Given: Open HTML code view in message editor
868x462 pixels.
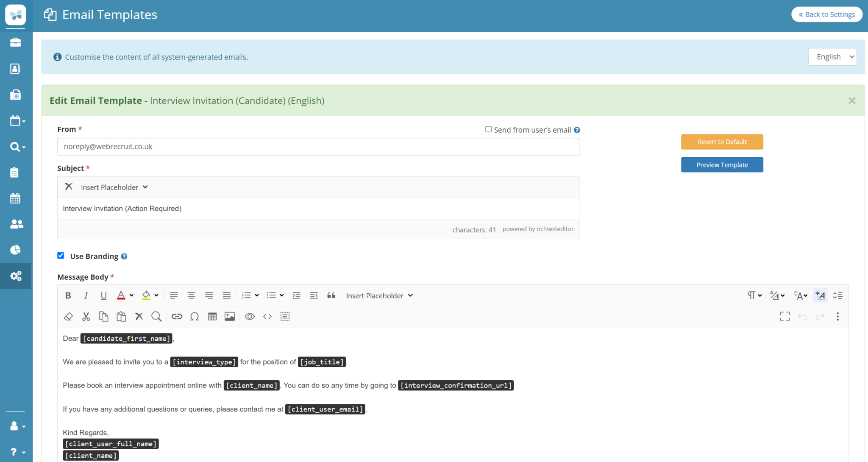Looking at the screenshot, I should (x=267, y=317).
